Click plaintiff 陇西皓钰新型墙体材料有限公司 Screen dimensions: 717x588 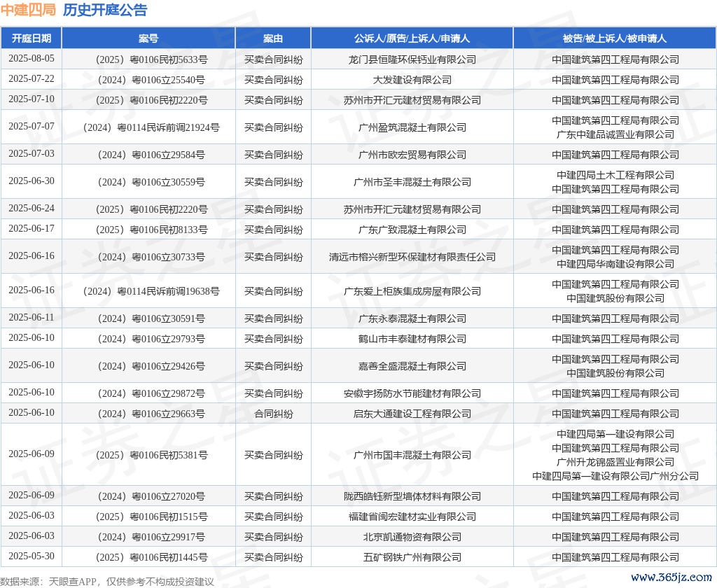[x=412, y=496]
